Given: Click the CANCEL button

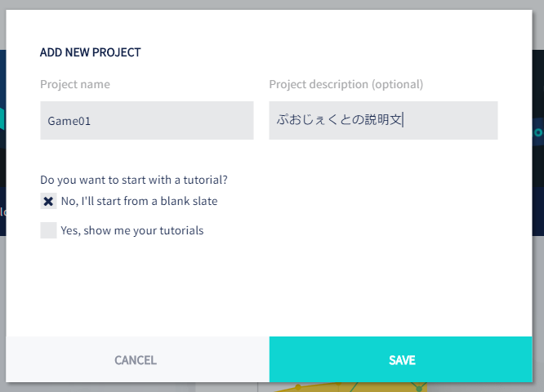Looking at the screenshot, I should click(x=137, y=359).
